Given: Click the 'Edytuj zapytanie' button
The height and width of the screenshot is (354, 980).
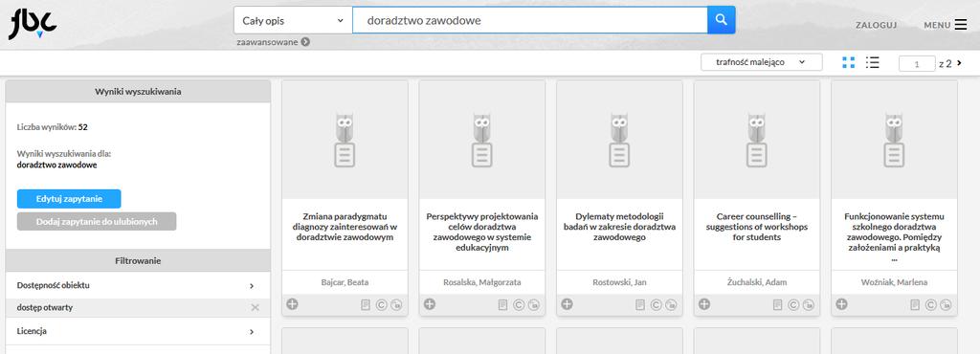Looking at the screenshot, I should click(69, 199).
